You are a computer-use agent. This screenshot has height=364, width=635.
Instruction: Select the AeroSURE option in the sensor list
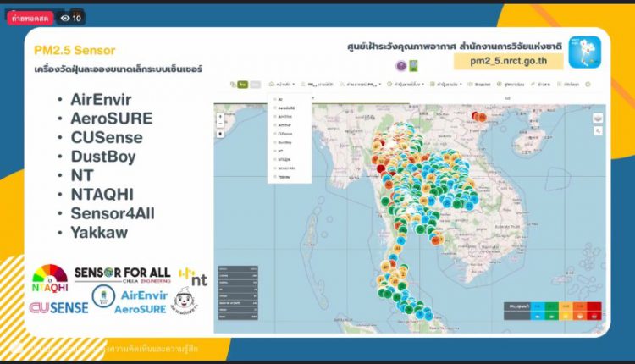[x=286, y=109]
